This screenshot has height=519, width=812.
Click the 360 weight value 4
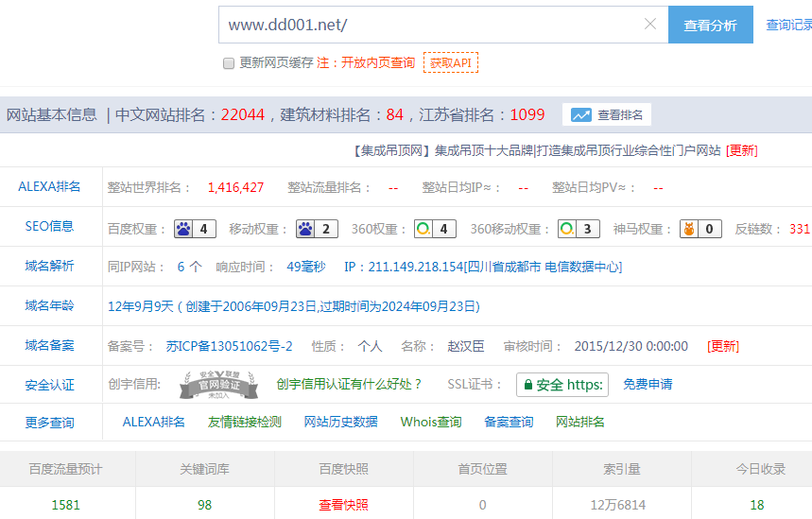pyautogui.click(x=443, y=229)
